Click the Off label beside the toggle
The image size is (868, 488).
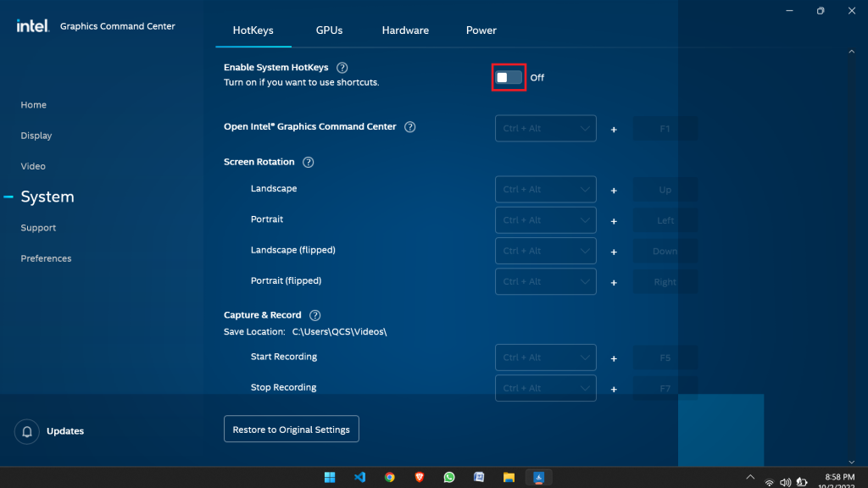point(537,78)
